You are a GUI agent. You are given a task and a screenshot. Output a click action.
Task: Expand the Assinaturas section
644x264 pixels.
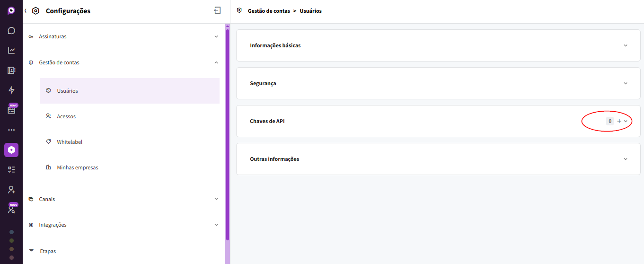tap(216, 36)
